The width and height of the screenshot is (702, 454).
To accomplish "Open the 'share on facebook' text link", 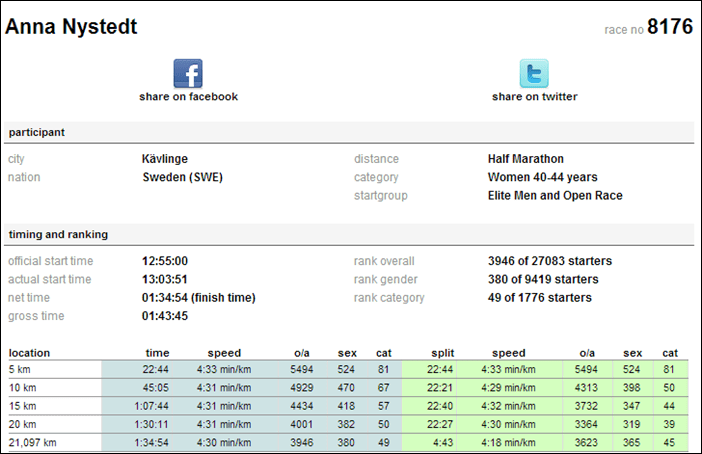I will click(x=188, y=97).
